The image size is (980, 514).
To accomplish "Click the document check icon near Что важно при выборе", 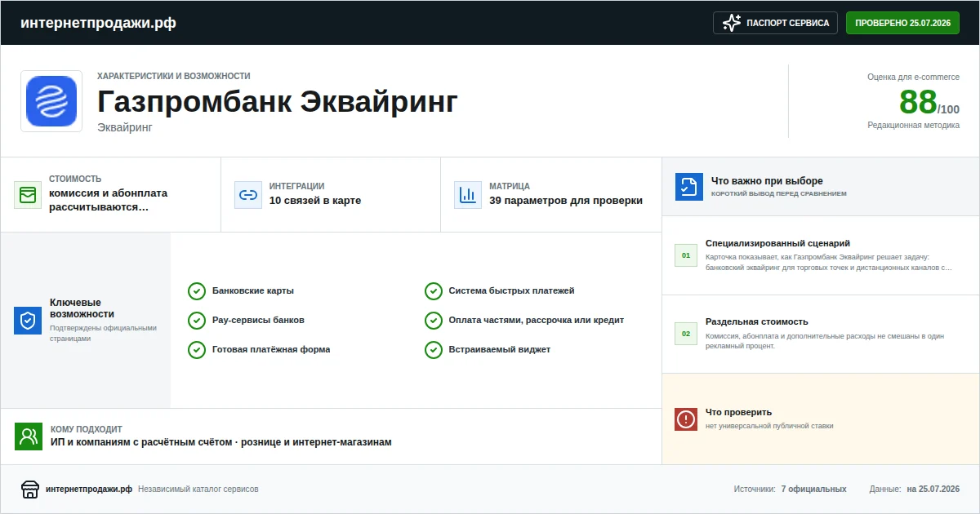I will pos(689,187).
